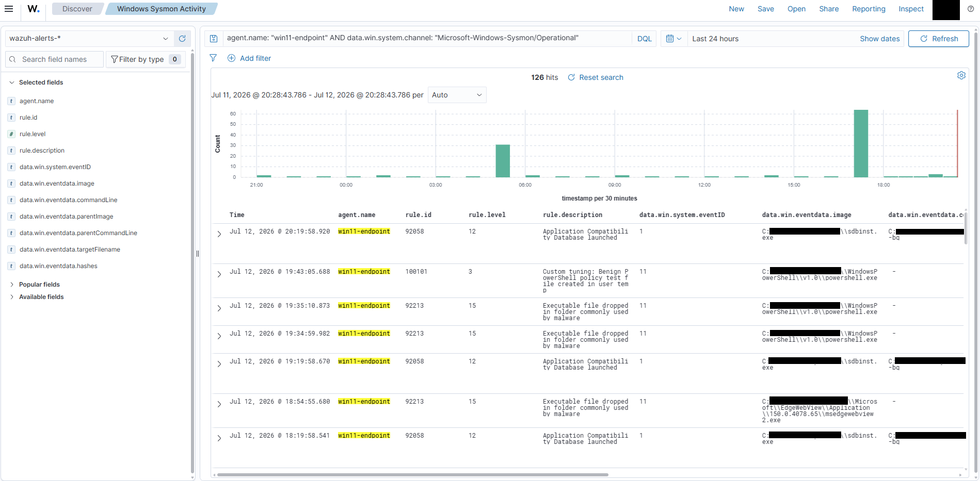Screen dimensions: 980x481
Task: Expand the 19:35:10.873 log row
Action: (x=219, y=308)
